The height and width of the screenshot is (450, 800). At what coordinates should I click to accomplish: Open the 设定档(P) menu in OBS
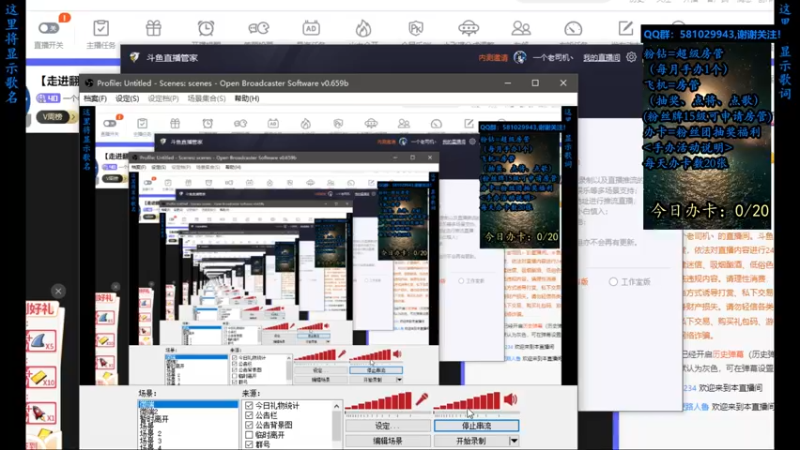click(x=163, y=98)
